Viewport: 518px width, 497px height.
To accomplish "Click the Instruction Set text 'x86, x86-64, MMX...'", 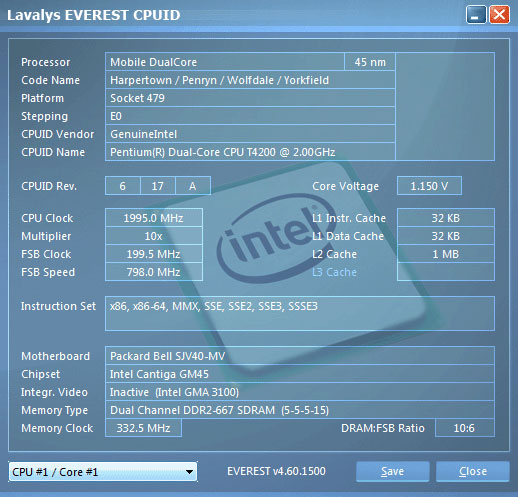I will pyautogui.click(x=214, y=306).
